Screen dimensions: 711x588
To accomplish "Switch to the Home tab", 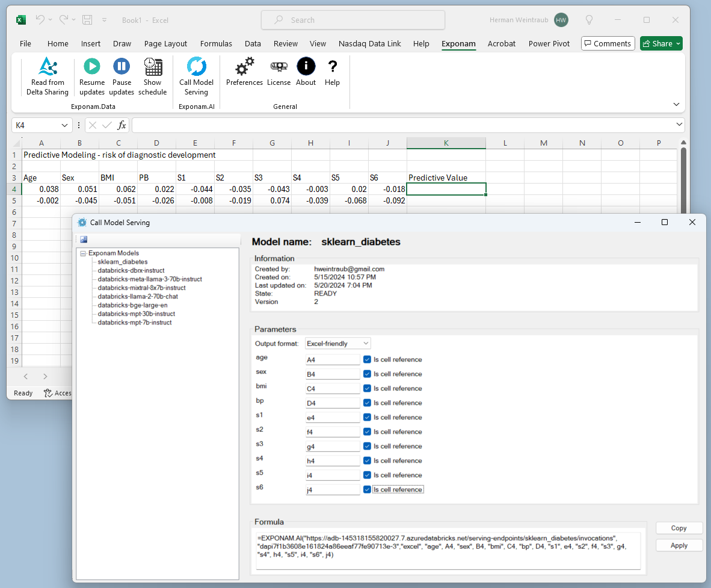I will click(x=58, y=43).
